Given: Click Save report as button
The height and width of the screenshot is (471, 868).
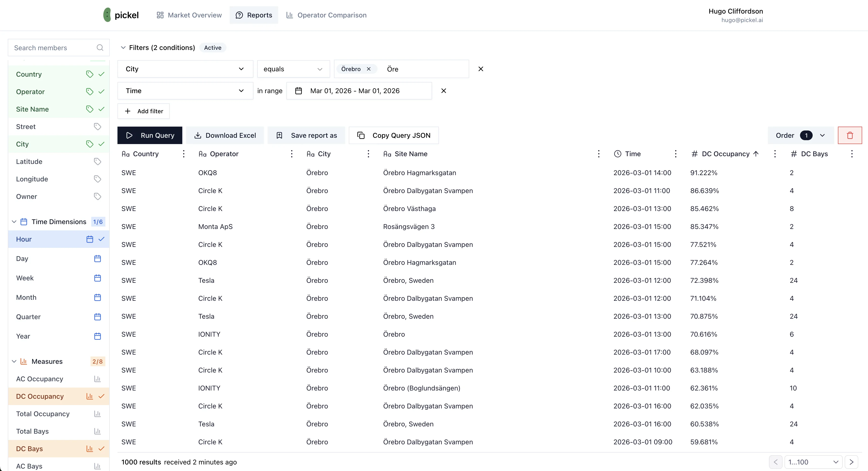Looking at the screenshot, I should point(306,135).
